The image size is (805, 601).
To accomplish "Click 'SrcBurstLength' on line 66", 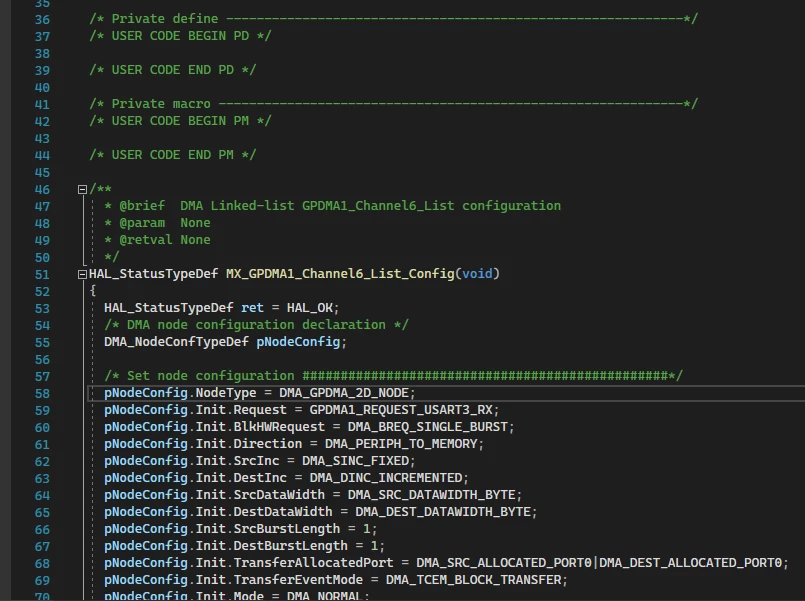I will 286,529.
